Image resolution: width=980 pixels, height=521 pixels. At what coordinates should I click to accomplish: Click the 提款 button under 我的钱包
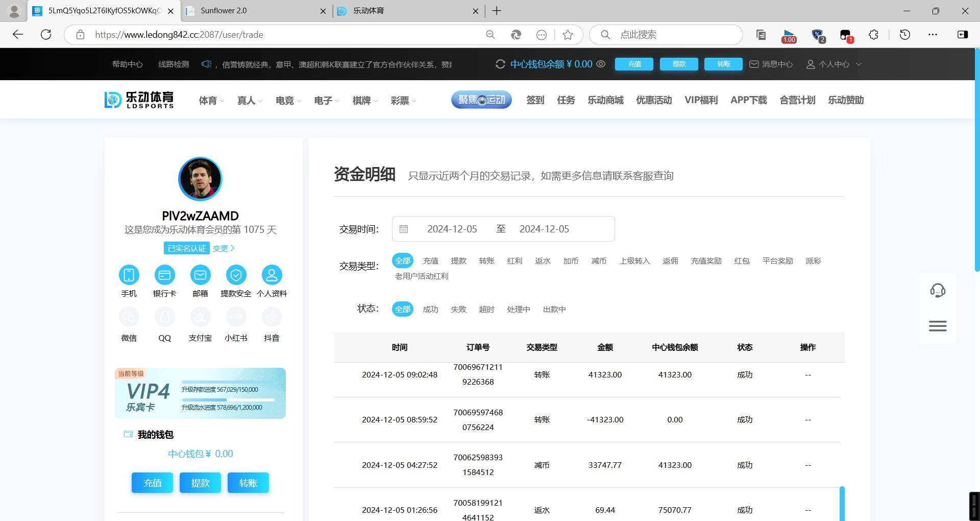(200, 483)
